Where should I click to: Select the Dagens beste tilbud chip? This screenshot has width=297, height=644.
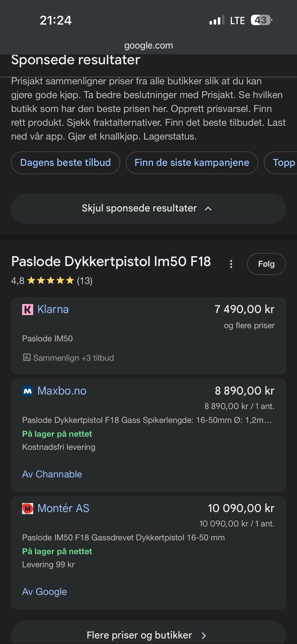[x=65, y=163]
